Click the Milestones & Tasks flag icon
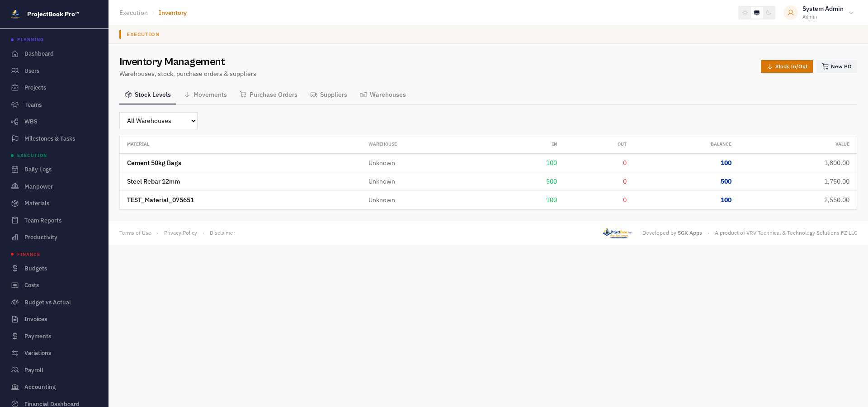868x407 pixels. (15, 139)
